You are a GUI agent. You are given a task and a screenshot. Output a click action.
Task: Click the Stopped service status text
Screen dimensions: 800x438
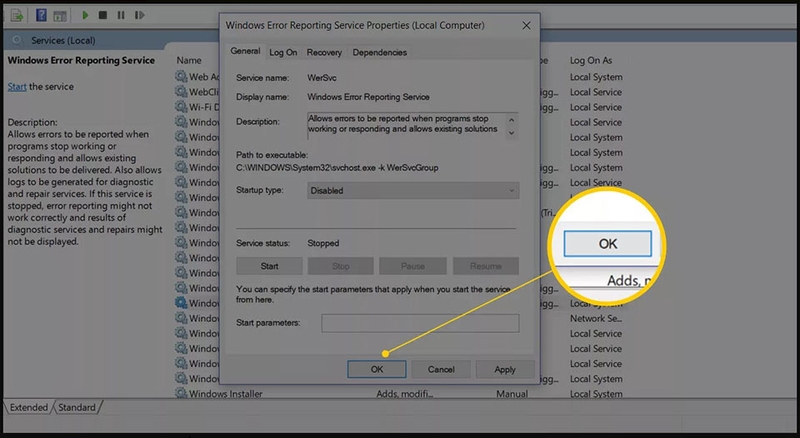pyautogui.click(x=323, y=243)
